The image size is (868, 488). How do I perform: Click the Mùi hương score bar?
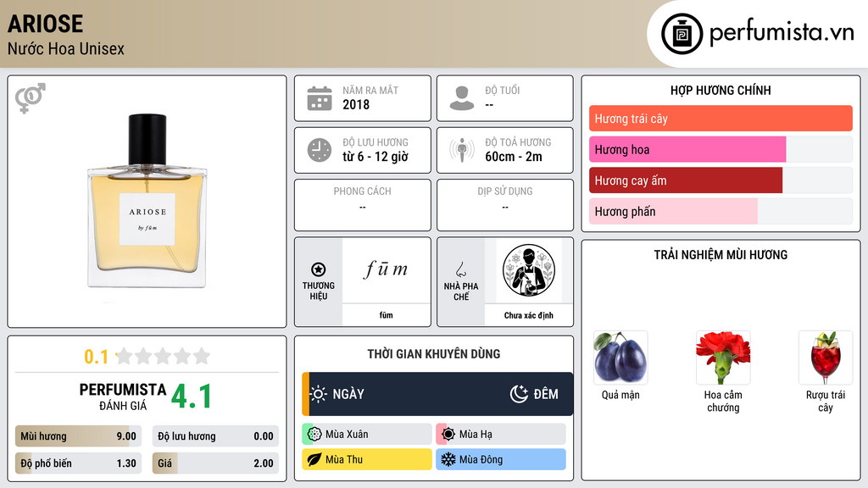tap(78, 436)
